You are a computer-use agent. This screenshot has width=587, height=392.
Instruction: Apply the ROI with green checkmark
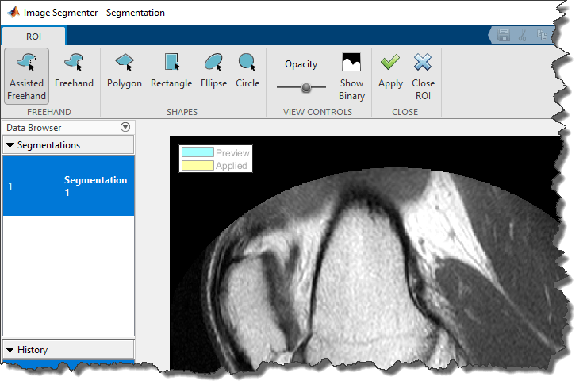(390, 71)
